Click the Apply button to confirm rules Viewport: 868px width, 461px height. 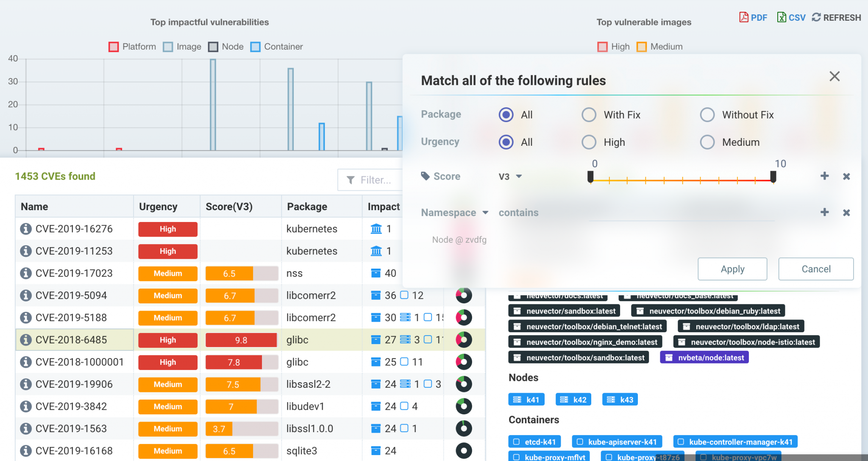(x=732, y=269)
